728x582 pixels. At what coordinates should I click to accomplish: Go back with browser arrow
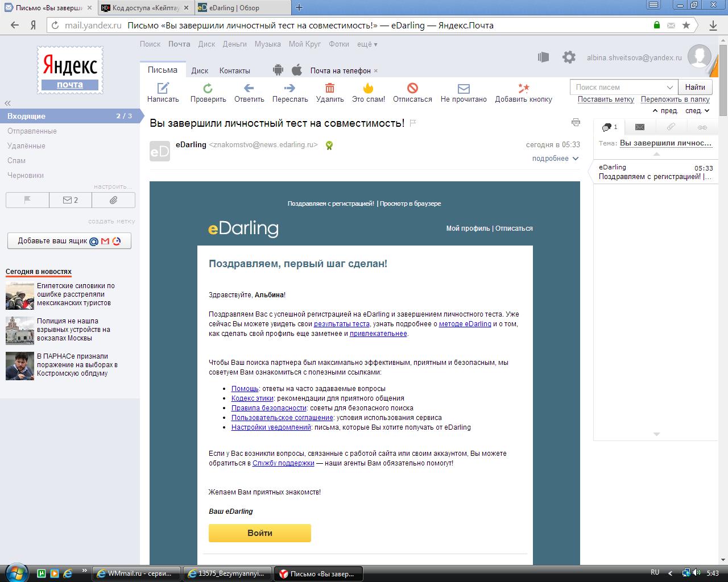tap(15, 25)
